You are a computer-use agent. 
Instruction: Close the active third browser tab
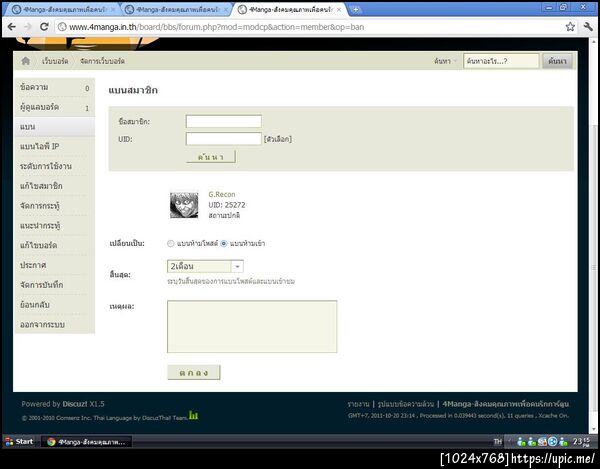[339, 10]
